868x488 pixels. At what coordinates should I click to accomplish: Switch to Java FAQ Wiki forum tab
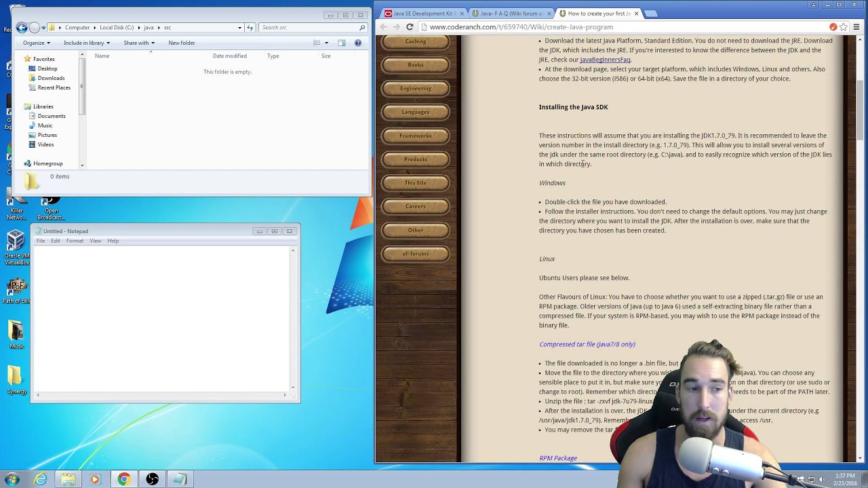coord(510,14)
